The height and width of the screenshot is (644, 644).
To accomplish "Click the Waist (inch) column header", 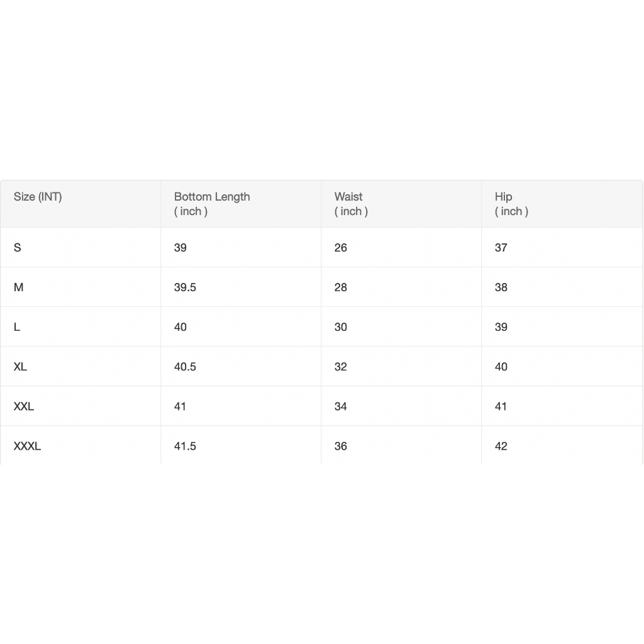I will click(351, 204).
